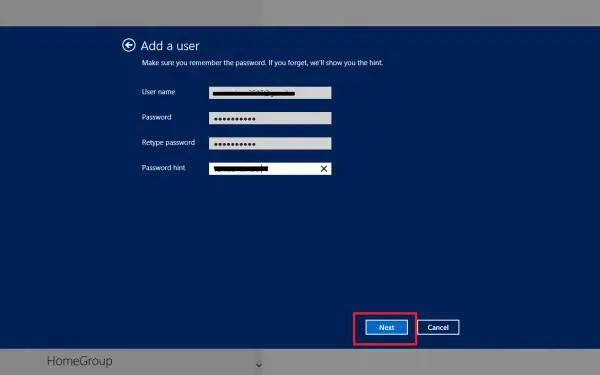Clear the Password hint with the X icon
The width and height of the screenshot is (600, 375).
pos(324,169)
